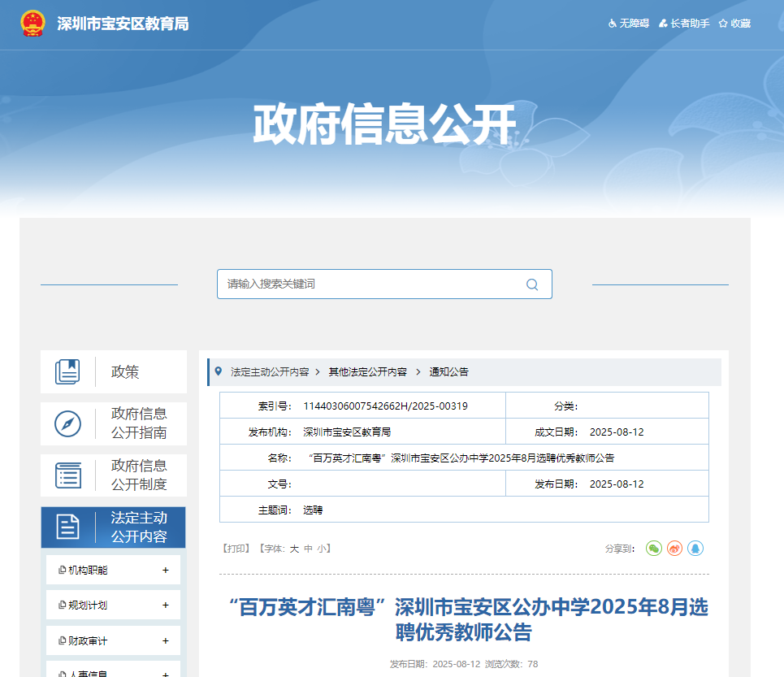Click the breadcrumb location pin icon

[218, 371]
